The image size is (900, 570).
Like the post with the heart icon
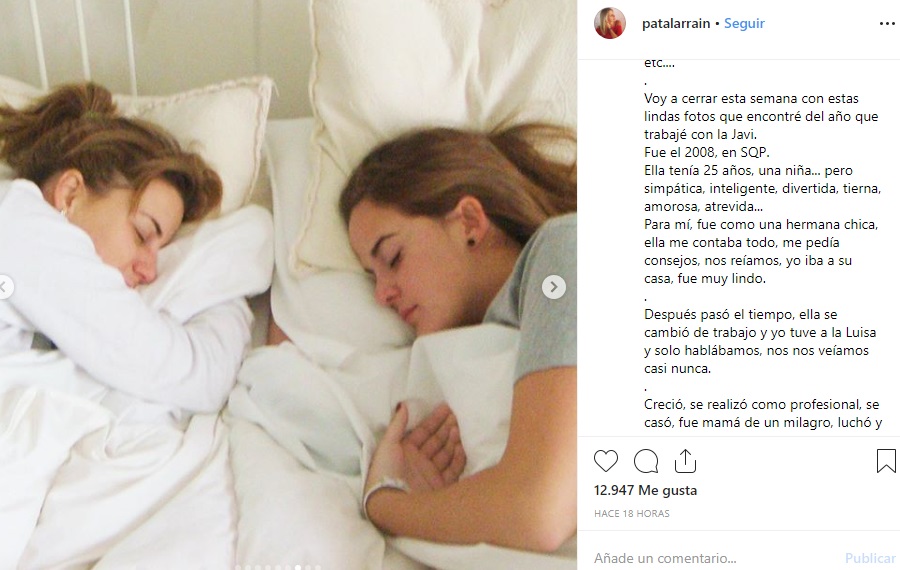(606, 461)
